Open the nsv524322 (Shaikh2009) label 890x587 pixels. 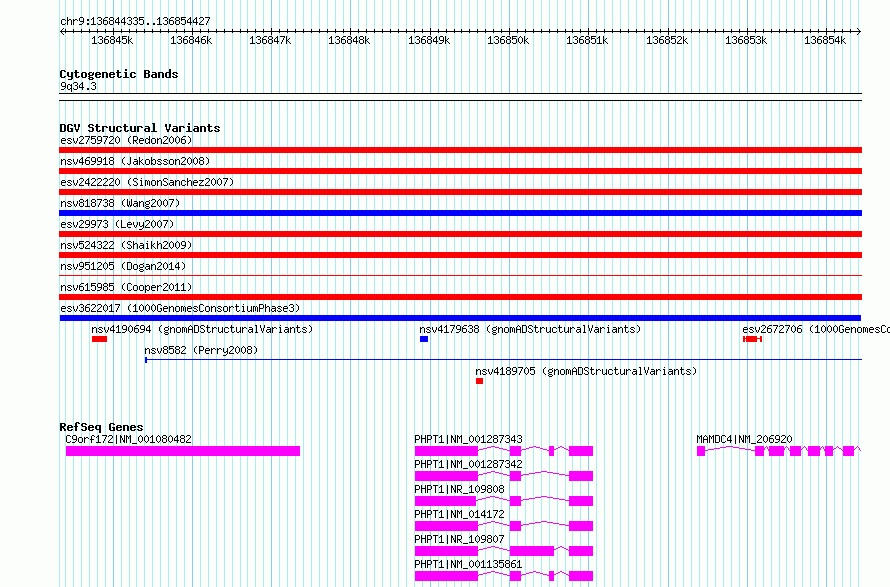(x=126, y=245)
